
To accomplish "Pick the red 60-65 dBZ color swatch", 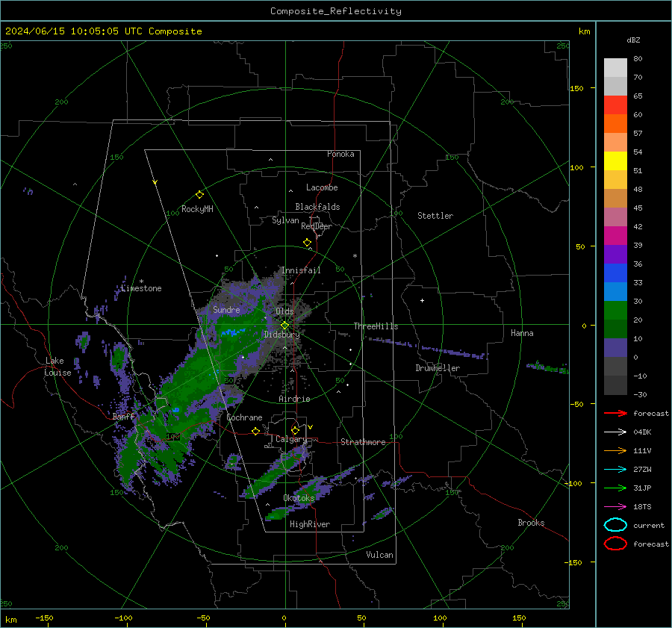I will click(615, 105).
